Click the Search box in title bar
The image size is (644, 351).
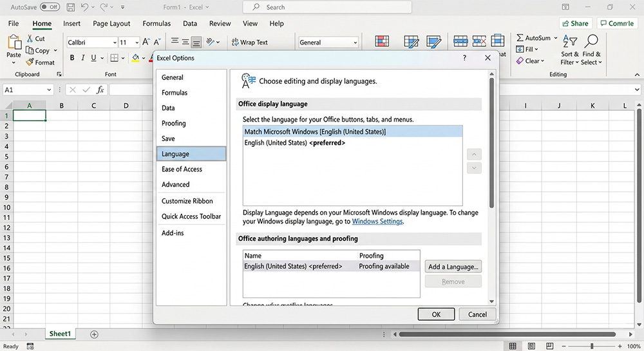point(327,7)
